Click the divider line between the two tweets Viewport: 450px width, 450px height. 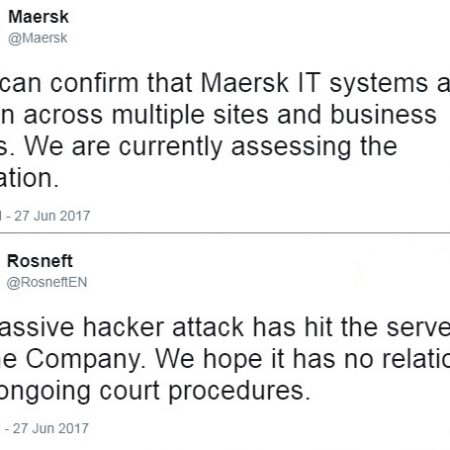click(225, 233)
